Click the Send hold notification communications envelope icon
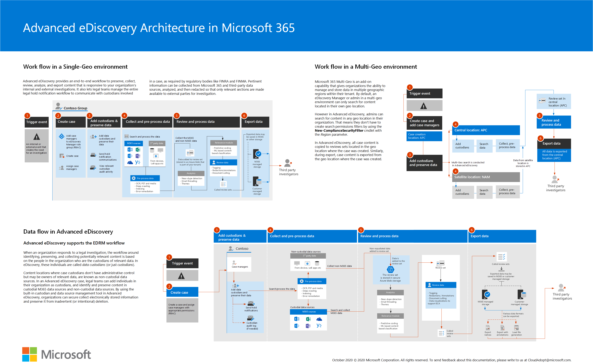Image resolution: width=593 pixels, height=364 pixels. 93,155
